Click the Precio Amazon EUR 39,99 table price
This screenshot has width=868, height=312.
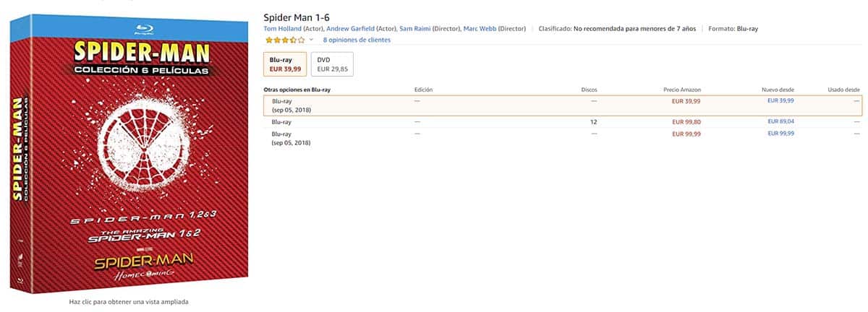[x=686, y=101]
